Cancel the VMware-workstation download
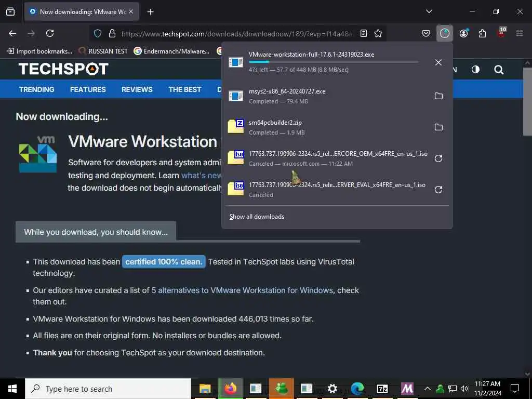Screen dimensions: 532x399 pos(438,62)
